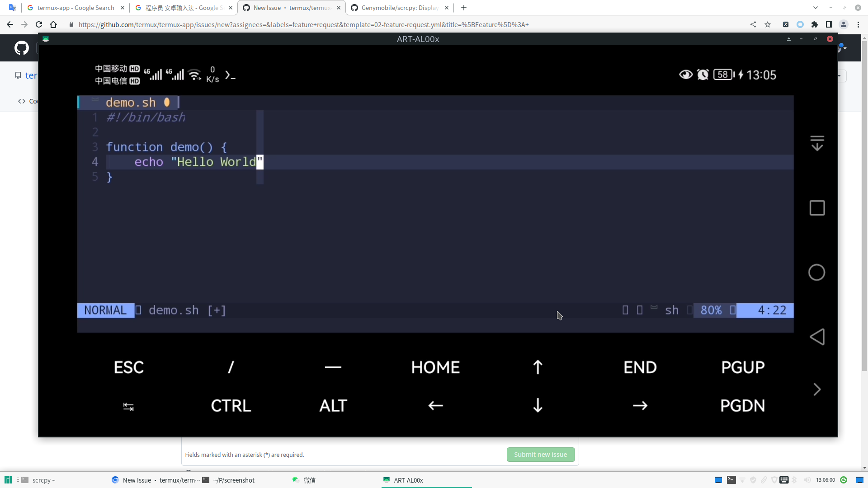The height and width of the screenshot is (488, 868).
Task: Tap the PGDN extra key
Action: tap(743, 406)
